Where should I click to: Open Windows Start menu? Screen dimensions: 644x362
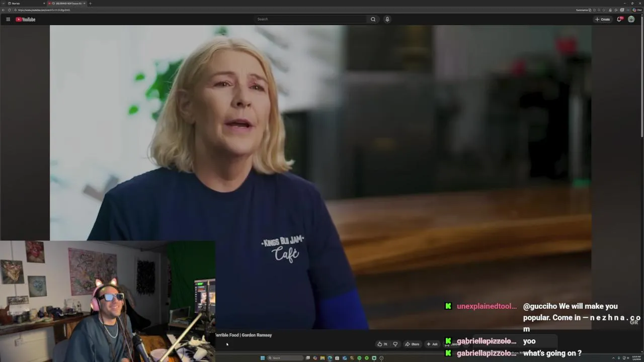point(262,358)
